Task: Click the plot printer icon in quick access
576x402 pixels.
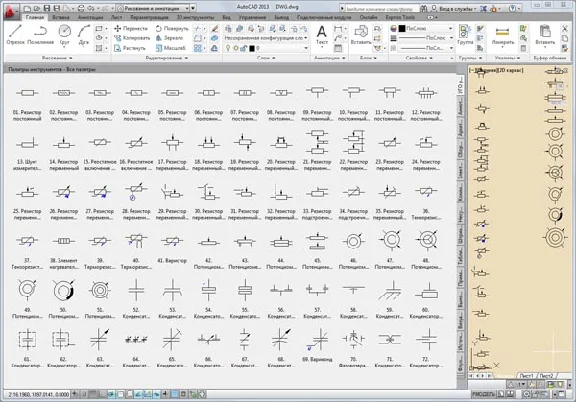Action: click(x=81, y=8)
